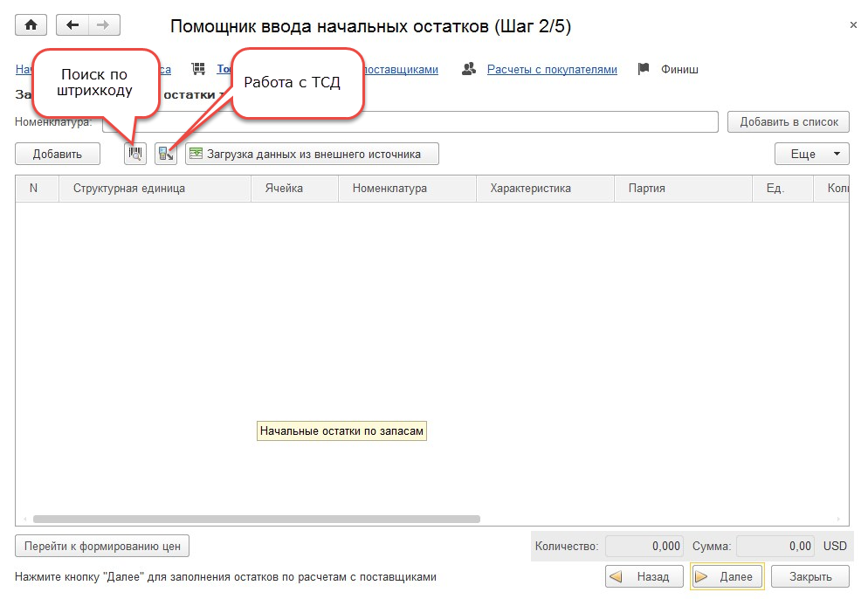Click the Характеристика column header
Image resolution: width=868 pixels, height=599 pixels.
click(530, 188)
